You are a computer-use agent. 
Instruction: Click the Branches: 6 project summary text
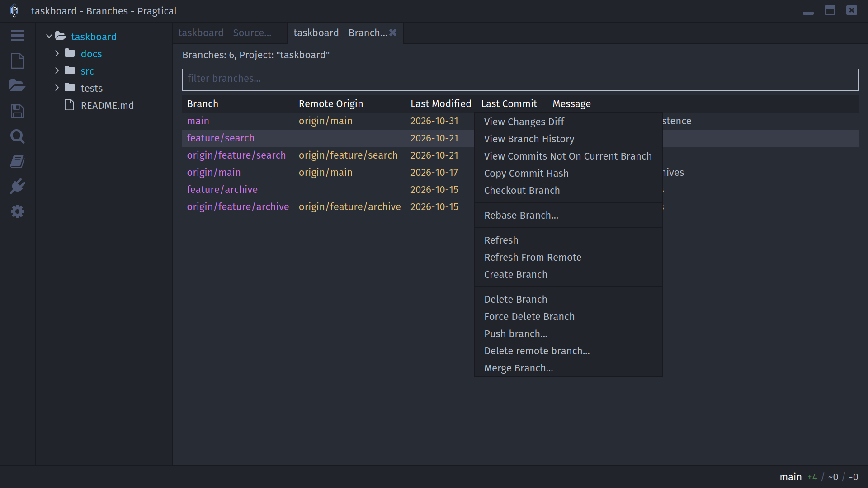[255, 55]
